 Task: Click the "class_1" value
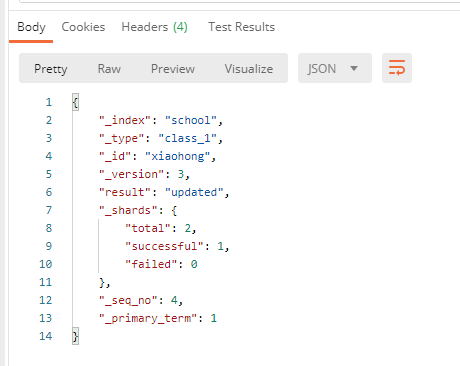point(188,138)
